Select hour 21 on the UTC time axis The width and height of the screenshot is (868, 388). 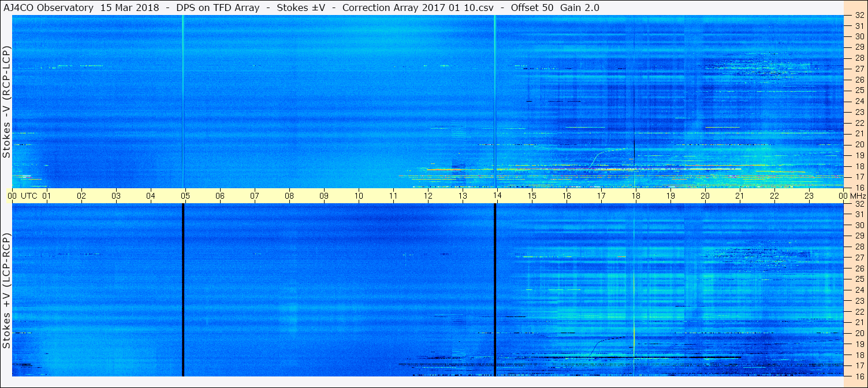pos(739,196)
